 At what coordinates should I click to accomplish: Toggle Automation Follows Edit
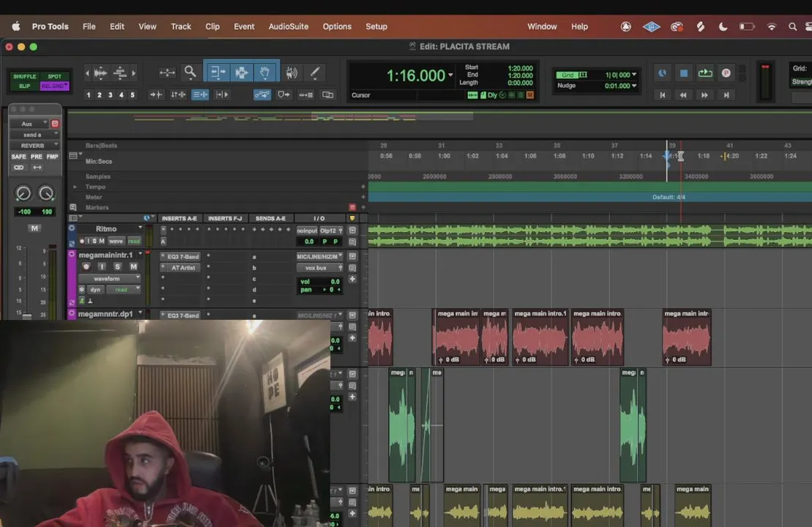point(262,94)
